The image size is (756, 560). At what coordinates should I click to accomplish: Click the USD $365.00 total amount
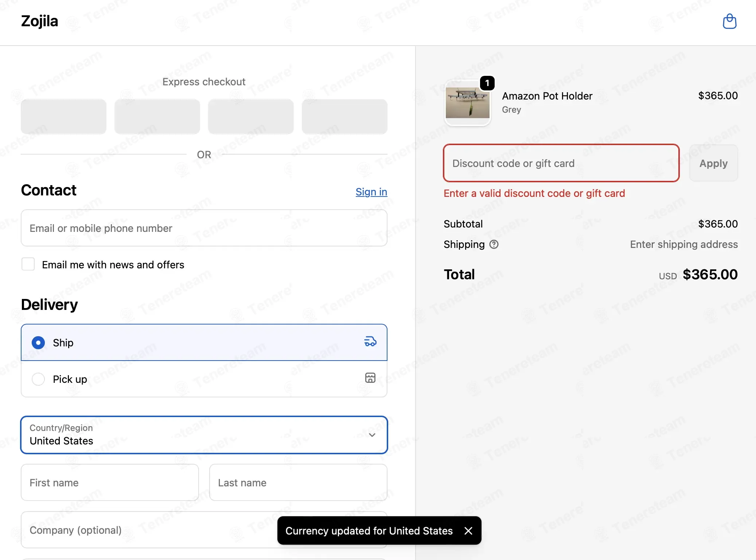pos(698,275)
